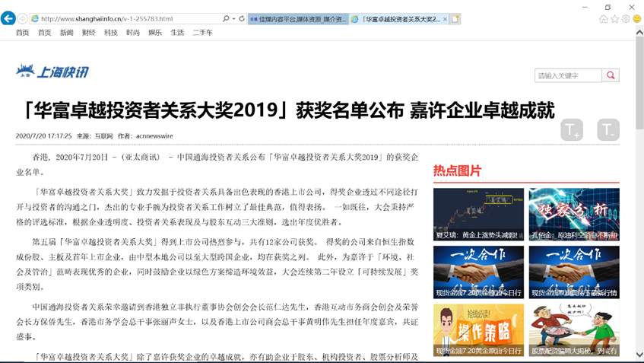Open thumbnail 夏艾瑞: 黄金上涨势头
644x363 pixels.
pyautogui.click(x=478, y=214)
